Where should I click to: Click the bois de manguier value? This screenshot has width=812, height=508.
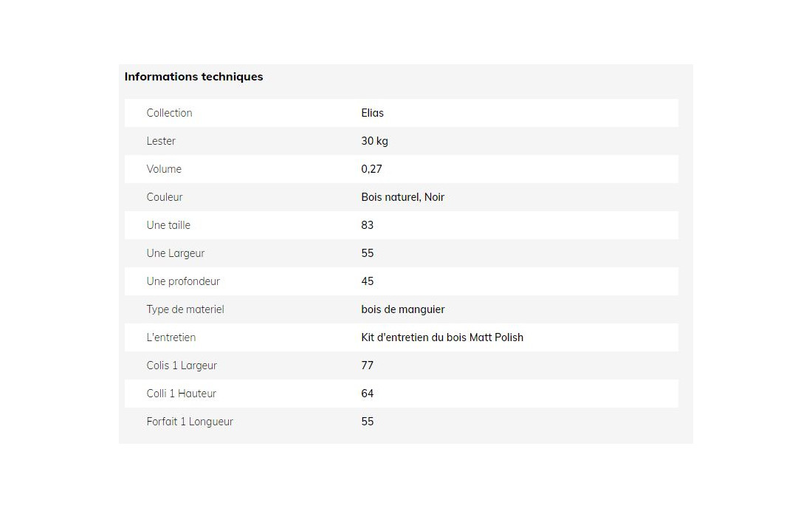point(403,309)
